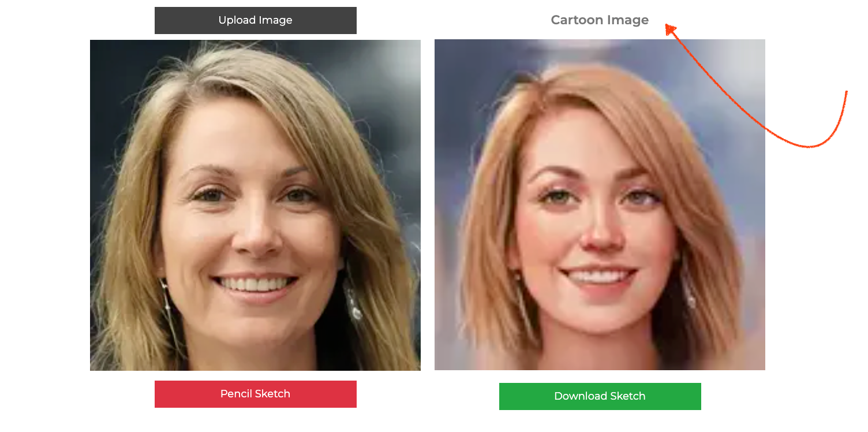Open the original uploaded photo

click(x=255, y=205)
